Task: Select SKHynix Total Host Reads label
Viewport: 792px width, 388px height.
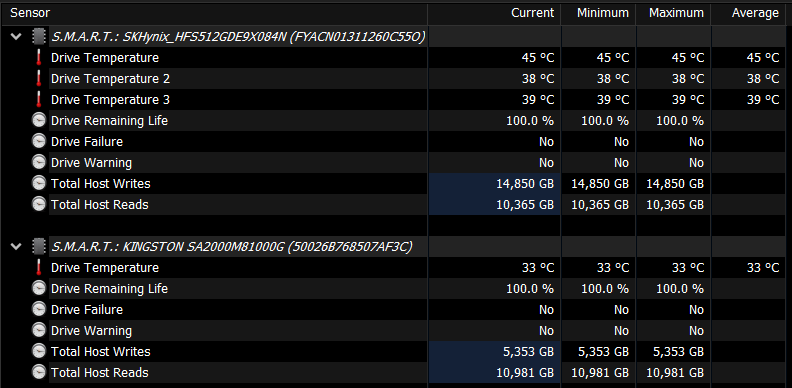Action: coord(100,205)
